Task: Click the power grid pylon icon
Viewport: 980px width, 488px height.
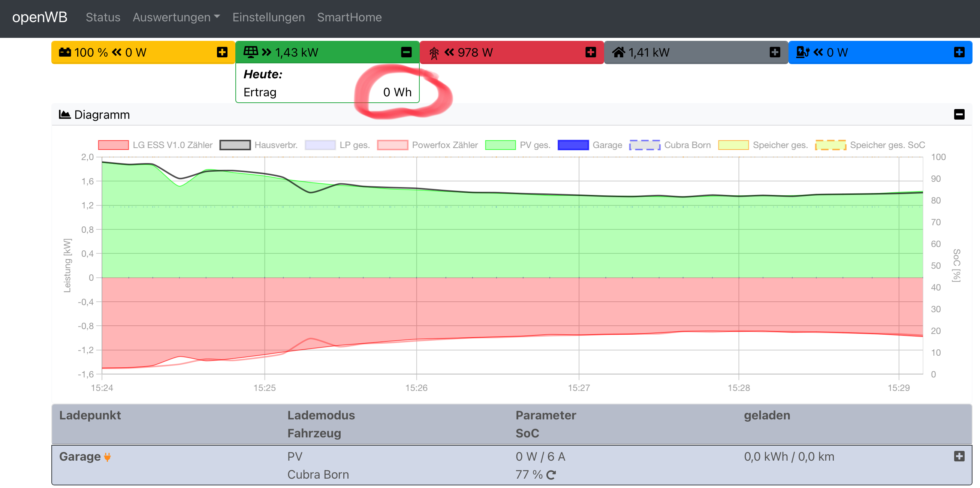Action: pos(434,53)
